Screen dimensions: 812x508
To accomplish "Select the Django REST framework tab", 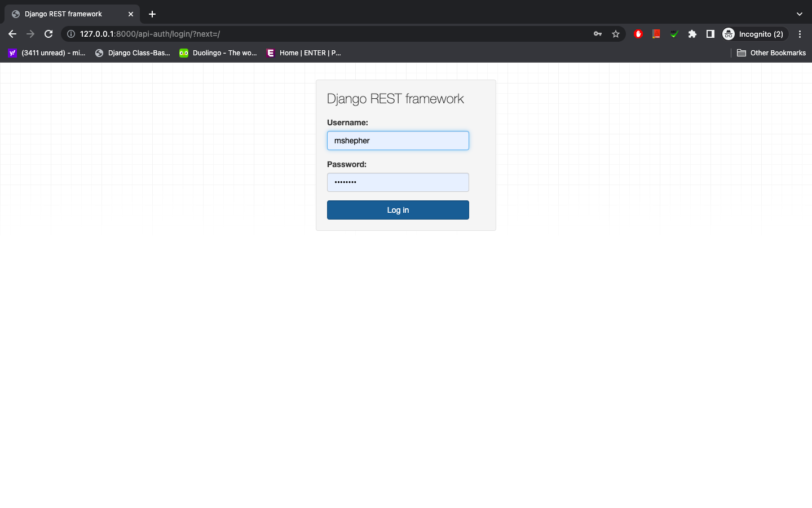I will point(72,14).
